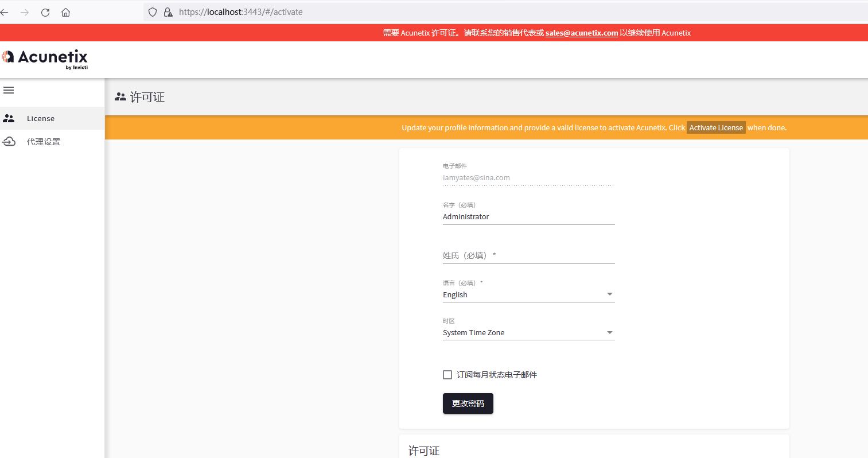Click the Acunetix logo
This screenshot has height=458, width=868.
click(x=45, y=59)
